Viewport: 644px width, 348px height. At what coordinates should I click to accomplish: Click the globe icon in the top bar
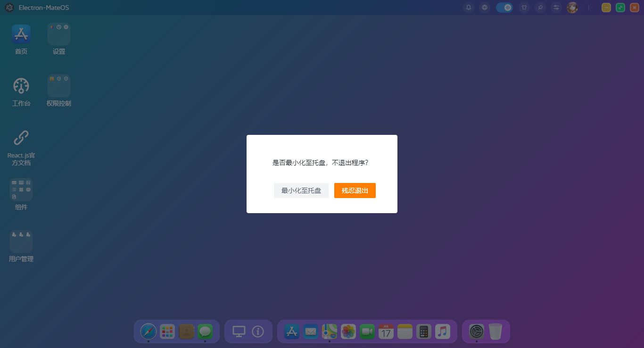[485, 8]
